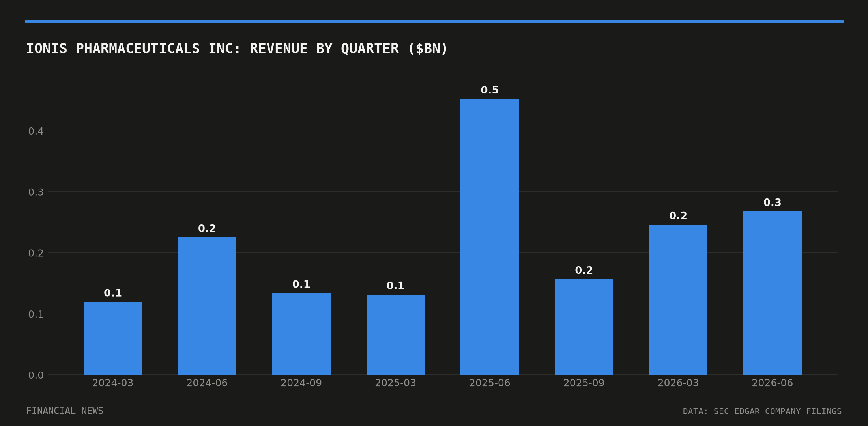The height and width of the screenshot is (426, 868).
Task: Click the 0.0 y-axis tick label
Action: point(36,375)
